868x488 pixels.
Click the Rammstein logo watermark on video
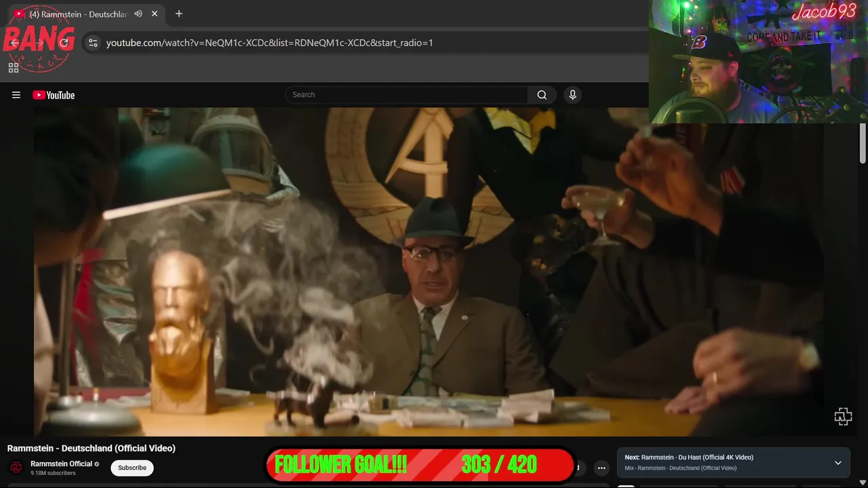[x=843, y=416]
